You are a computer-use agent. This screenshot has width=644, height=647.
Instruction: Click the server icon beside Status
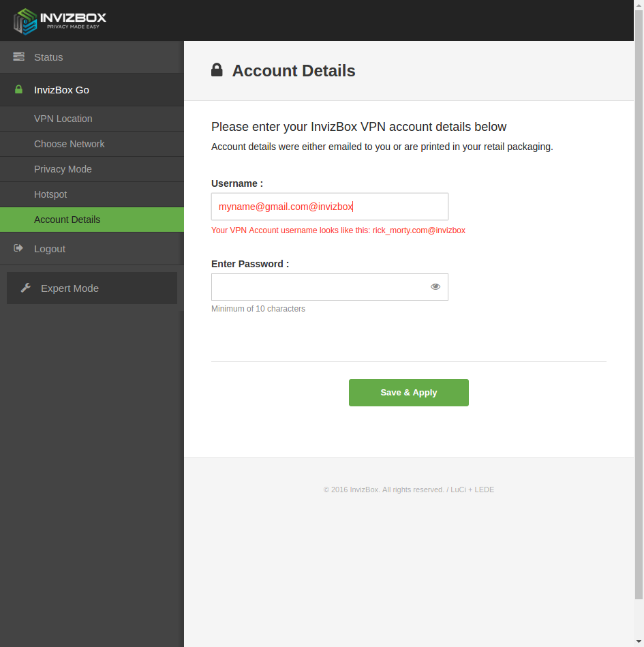coord(18,57)
